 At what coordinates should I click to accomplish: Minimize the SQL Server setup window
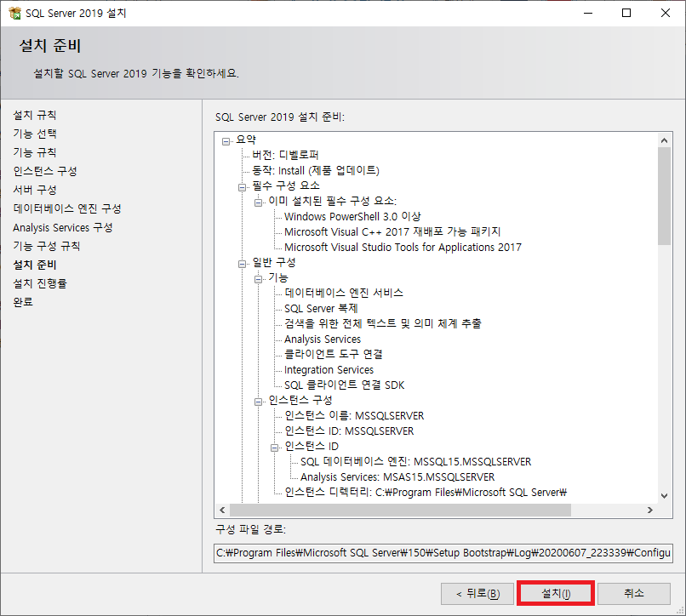coord(588,13)
